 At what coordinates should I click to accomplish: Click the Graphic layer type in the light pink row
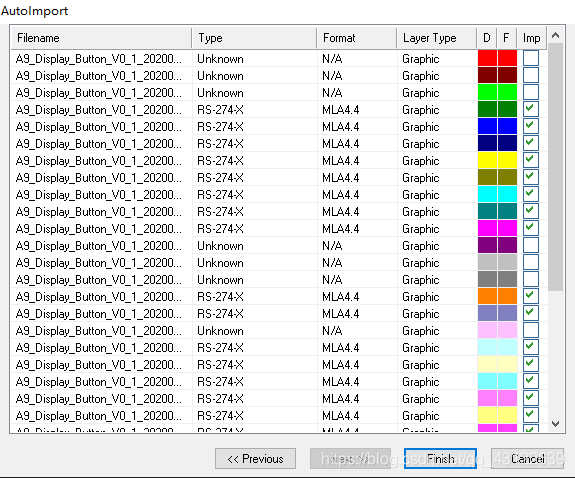420,331
